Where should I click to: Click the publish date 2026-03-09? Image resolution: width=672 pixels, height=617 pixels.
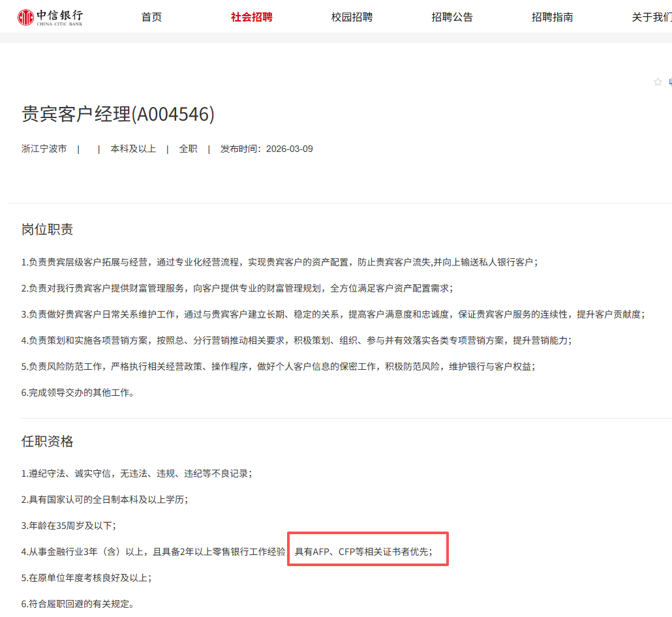[x=289, y=149]
